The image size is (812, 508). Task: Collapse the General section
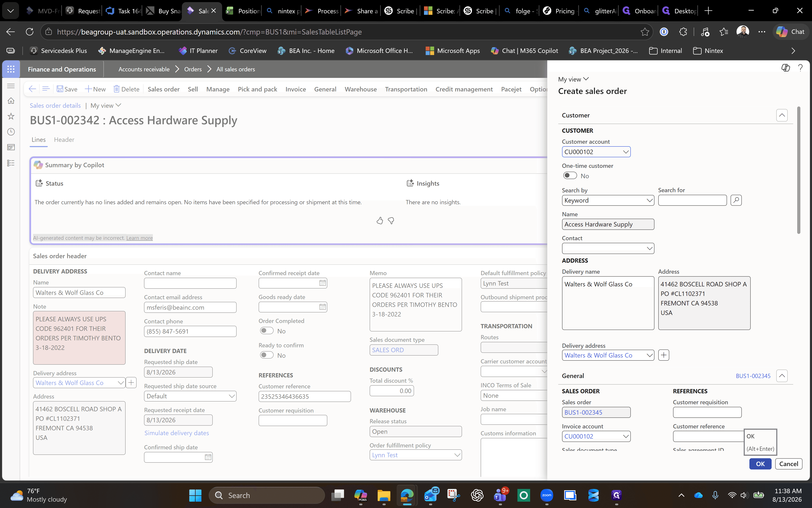coord(782,376)
